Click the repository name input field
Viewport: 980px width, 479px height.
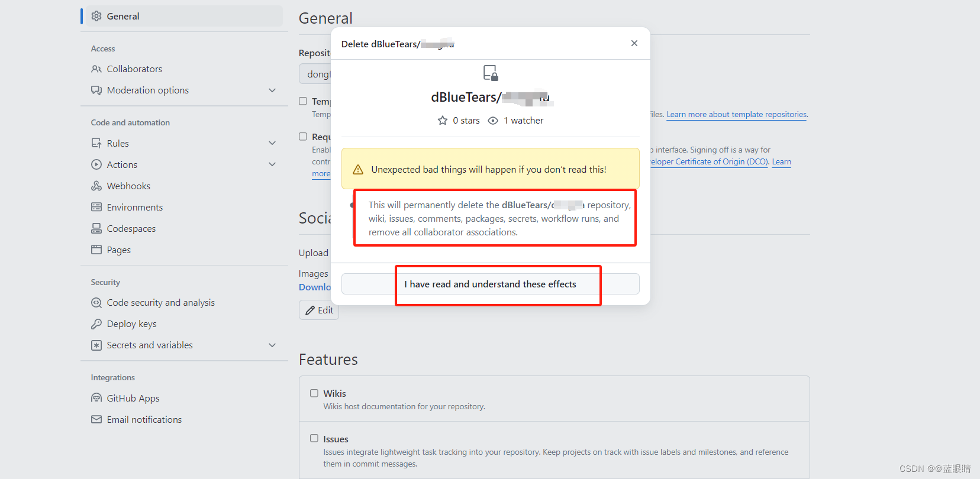tap(315, 74)
